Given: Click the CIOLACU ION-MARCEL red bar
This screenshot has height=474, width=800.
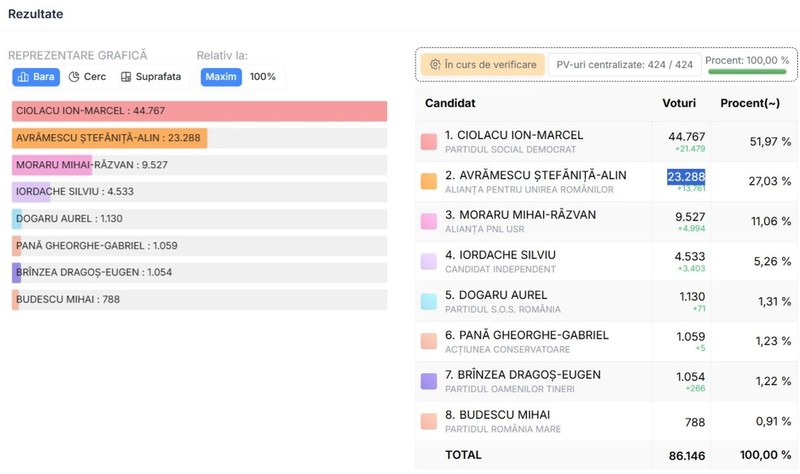Looking at the screenshot, I should (199, 111).
